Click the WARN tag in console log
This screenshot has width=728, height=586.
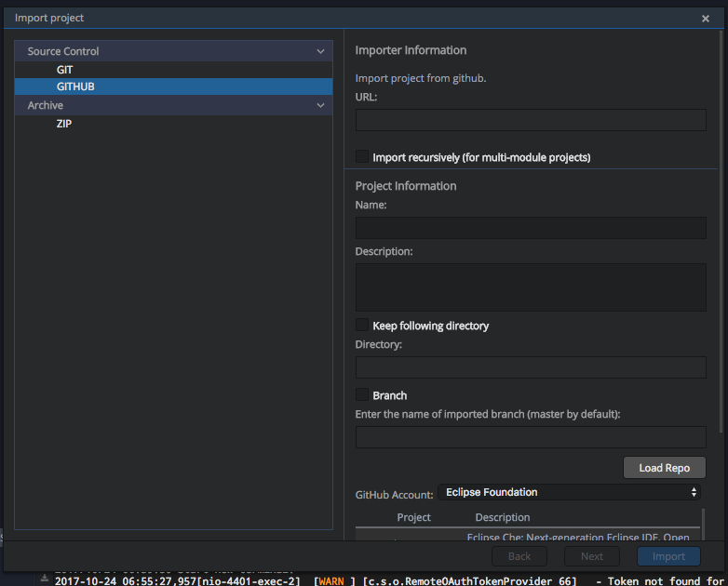click(x=331, y=581)
